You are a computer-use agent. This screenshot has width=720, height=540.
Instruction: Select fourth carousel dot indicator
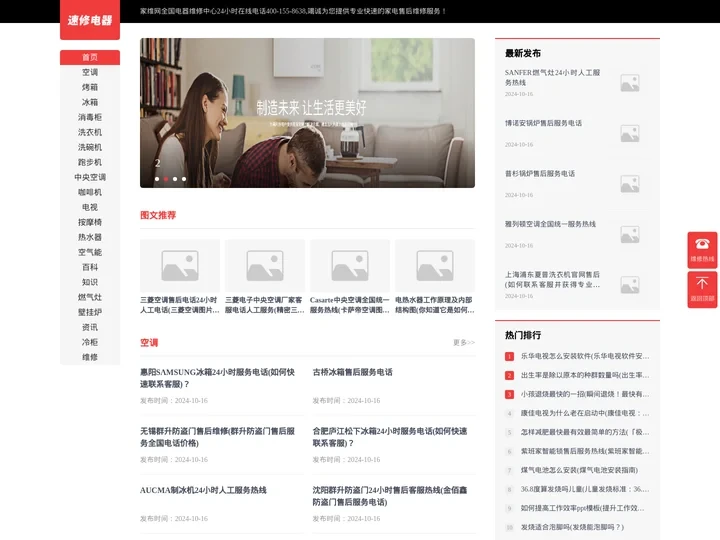tap(184, 179)
